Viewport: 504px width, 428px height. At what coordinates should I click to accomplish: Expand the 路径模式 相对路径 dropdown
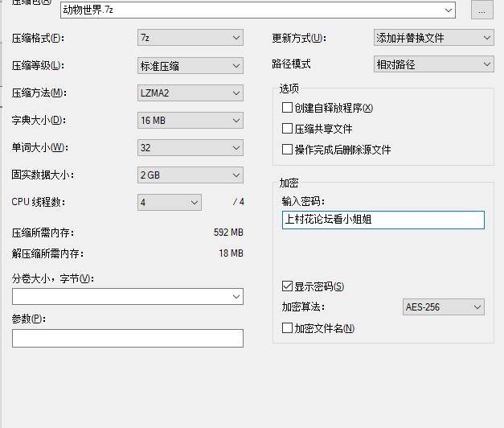point(434,64)
